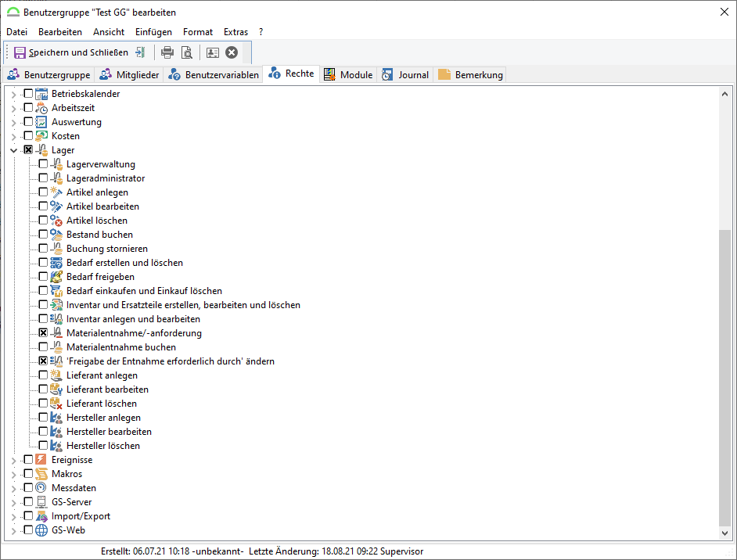The width and height of the screenshot is (737, 560).
Task: Open the Datei menu
Action: [x=17, y=32]
